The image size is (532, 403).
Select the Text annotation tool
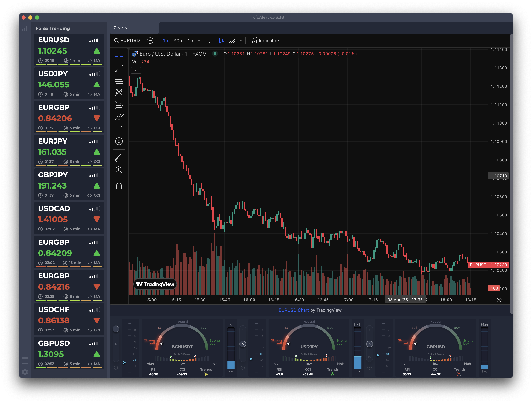(x=119, y=129)
